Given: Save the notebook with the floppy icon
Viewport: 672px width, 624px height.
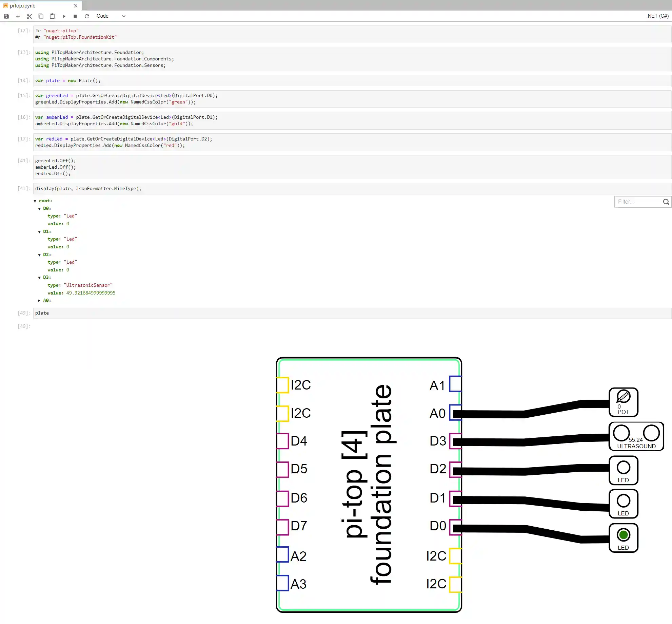Looking at the screenshot, I should [6, 16].
